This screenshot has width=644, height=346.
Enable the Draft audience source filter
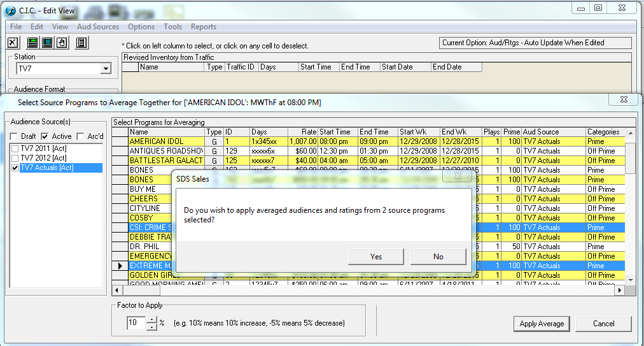[x=14, y=136]
